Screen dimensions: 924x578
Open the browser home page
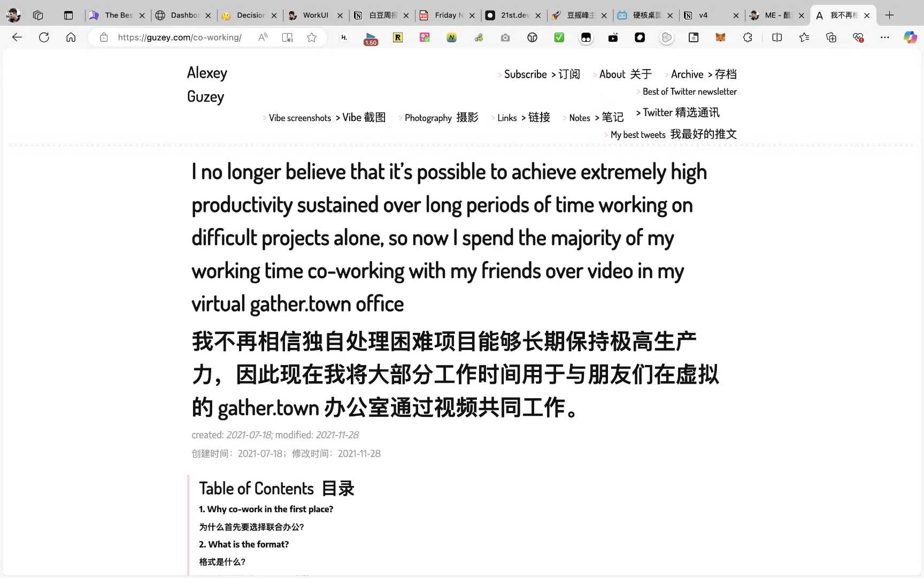(x=71, y=37)
